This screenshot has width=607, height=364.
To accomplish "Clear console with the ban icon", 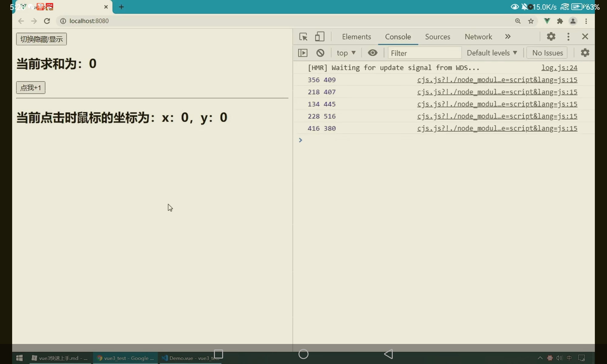I will pyautogui.click(x=320, y=53).
